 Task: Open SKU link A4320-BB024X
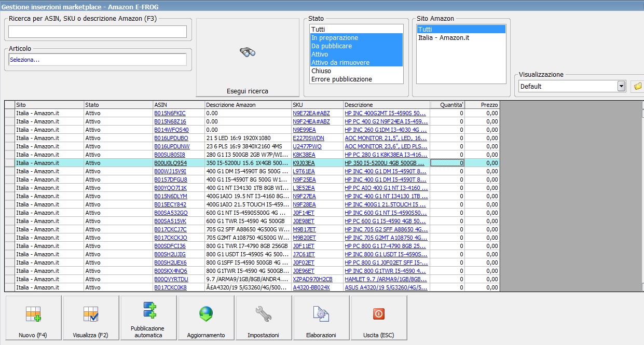point(311,287)
